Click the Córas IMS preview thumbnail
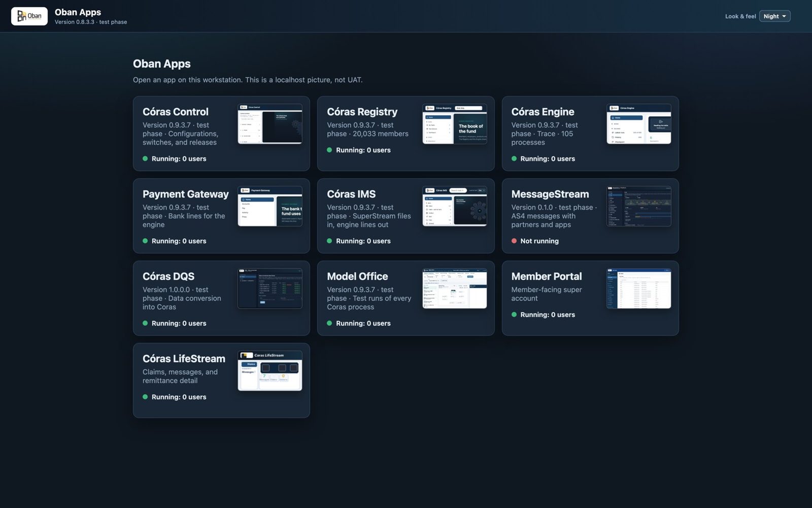Viewport: 812px width, 508px height. [454, 206]
